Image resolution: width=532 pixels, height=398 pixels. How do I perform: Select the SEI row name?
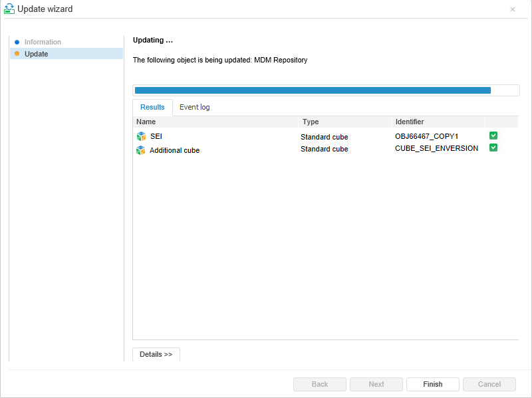click(156, 136)
